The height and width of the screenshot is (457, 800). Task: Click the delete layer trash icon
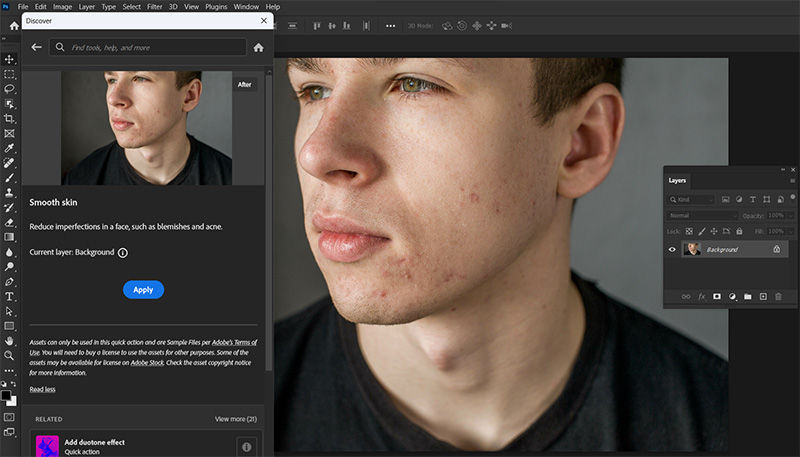778,296
